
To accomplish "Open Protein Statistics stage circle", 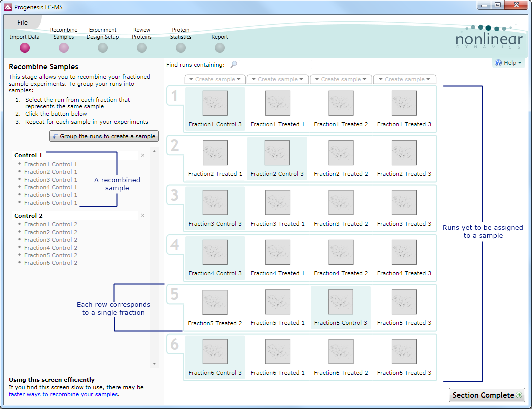I will pyautogui.click(x=181, y=48).
